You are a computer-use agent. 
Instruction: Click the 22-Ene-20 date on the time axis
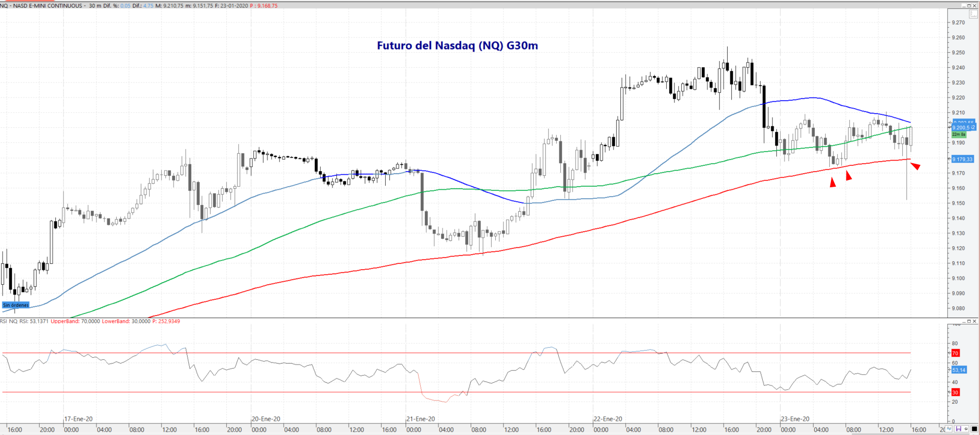click(x=608, y=419)
